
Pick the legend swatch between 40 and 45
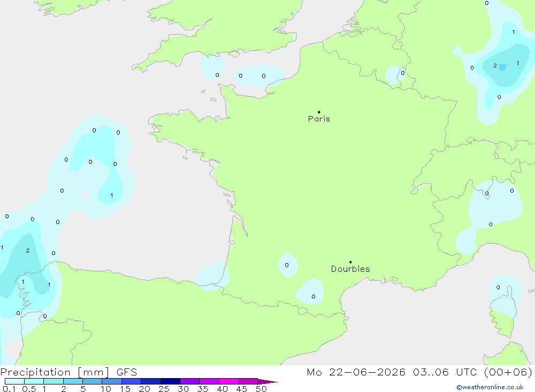[228, 381]
